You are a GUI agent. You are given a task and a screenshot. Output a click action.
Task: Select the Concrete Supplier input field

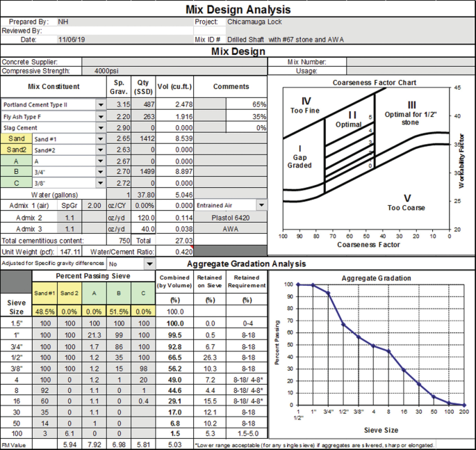[174, 62]
